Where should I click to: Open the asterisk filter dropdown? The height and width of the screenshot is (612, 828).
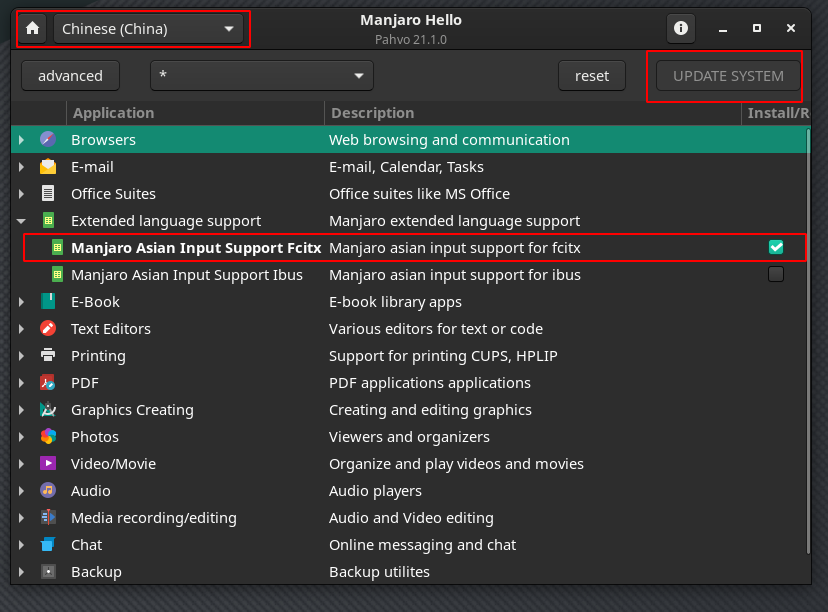pyautogui.click(x=262, y=76)
